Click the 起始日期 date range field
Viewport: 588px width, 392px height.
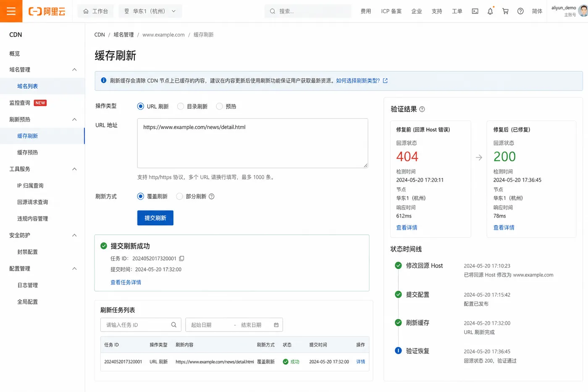[x=210, y=325]
